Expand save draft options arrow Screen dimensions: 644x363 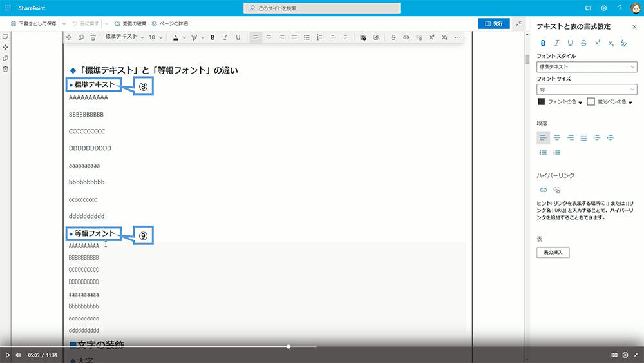coord(64,24)
